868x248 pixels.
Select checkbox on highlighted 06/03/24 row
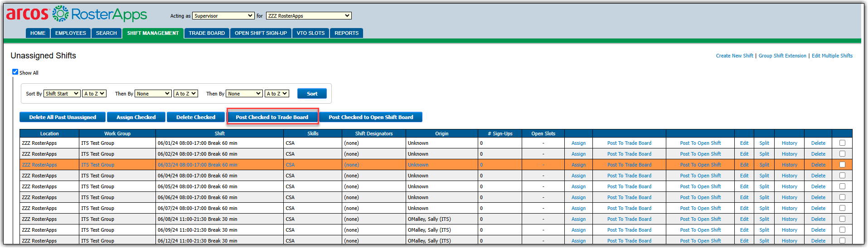842,165
